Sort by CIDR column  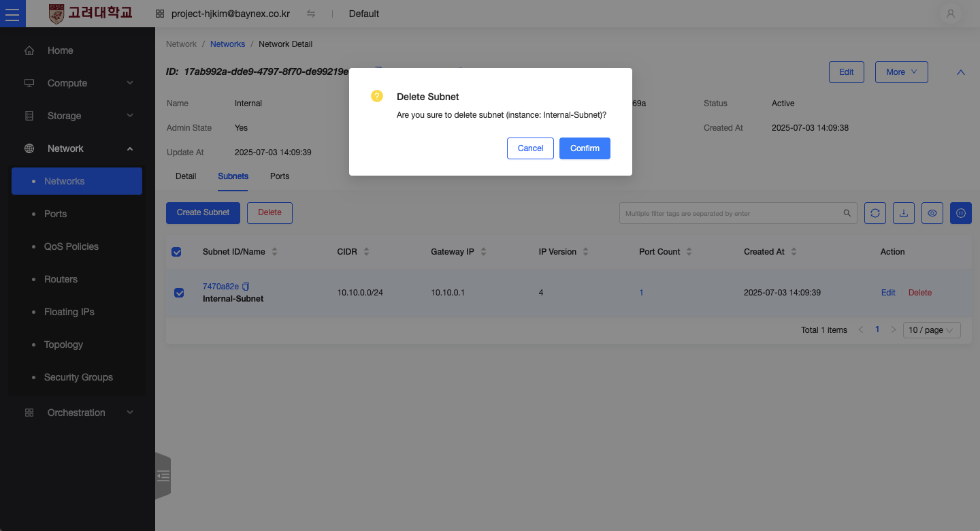click(366, 252)
